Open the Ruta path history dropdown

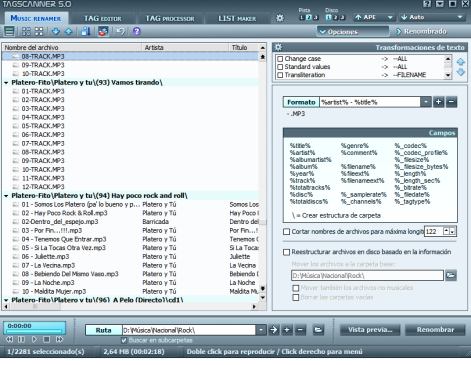261,330
